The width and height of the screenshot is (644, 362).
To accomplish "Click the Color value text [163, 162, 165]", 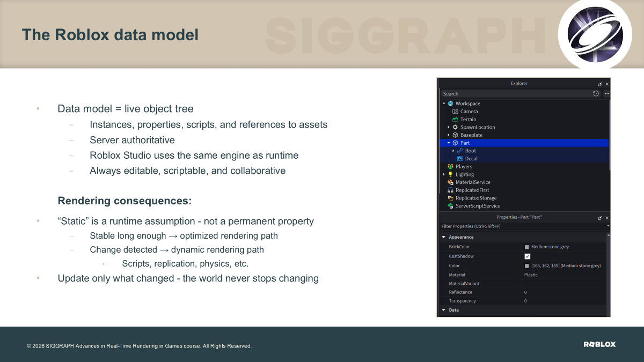I will (566, 265).
